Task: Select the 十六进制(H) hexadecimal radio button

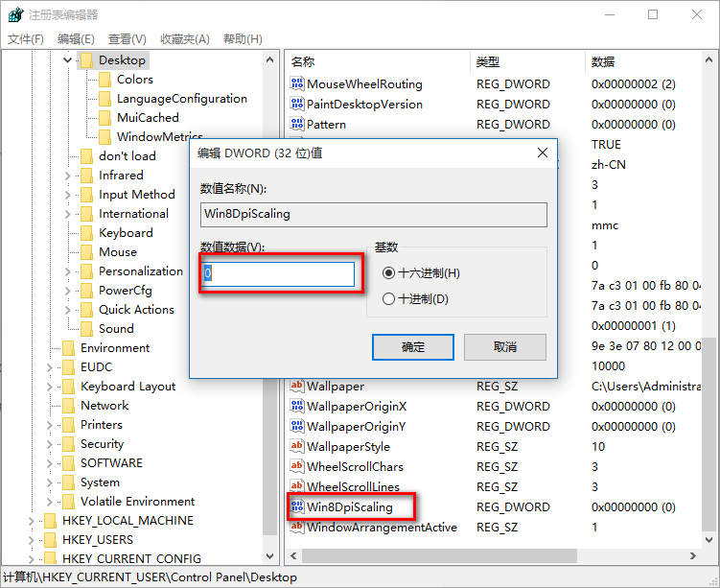Action: (388, 273)
